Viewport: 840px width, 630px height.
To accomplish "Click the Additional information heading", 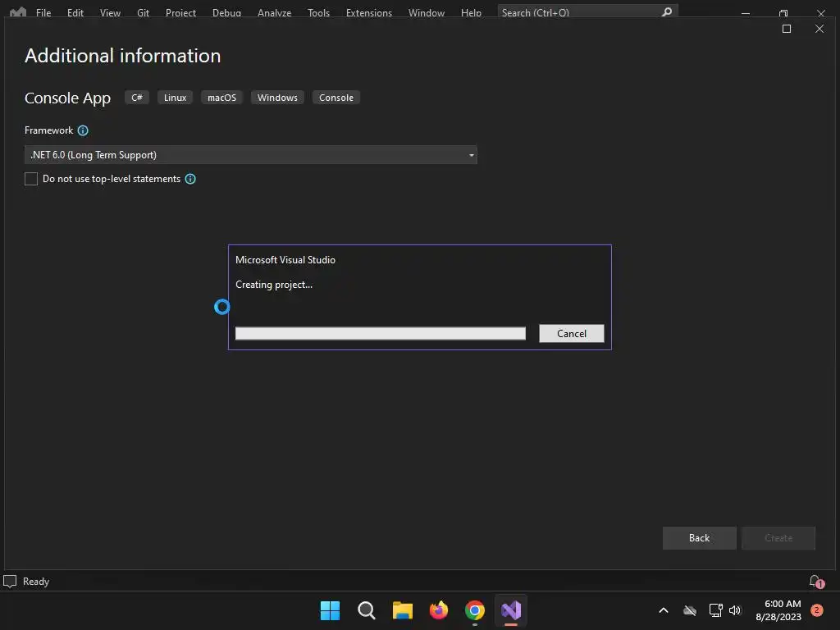I will tap(123, 56).
